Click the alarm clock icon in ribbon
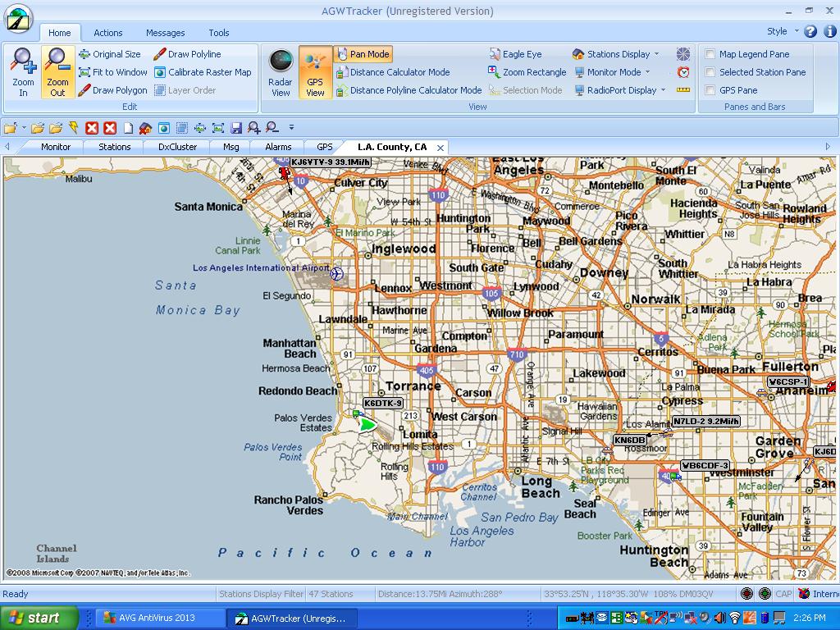This screenshot has height=630, width=840. (x=683, y=72)
